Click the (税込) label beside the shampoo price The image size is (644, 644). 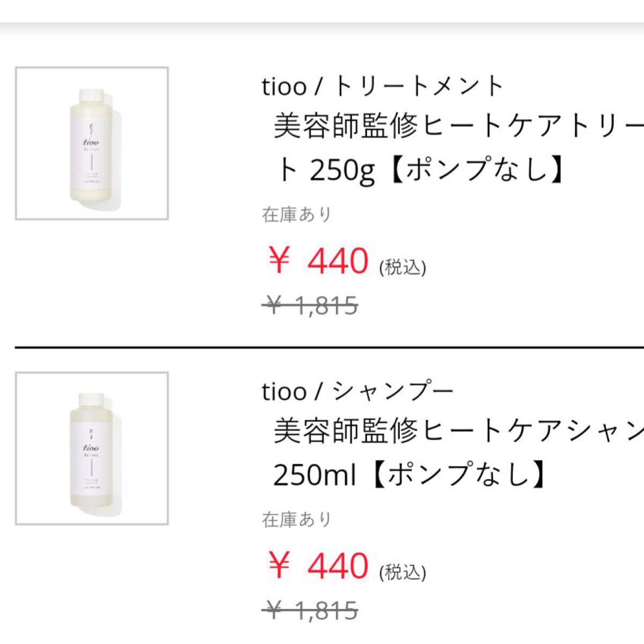[x=402, y=572]
